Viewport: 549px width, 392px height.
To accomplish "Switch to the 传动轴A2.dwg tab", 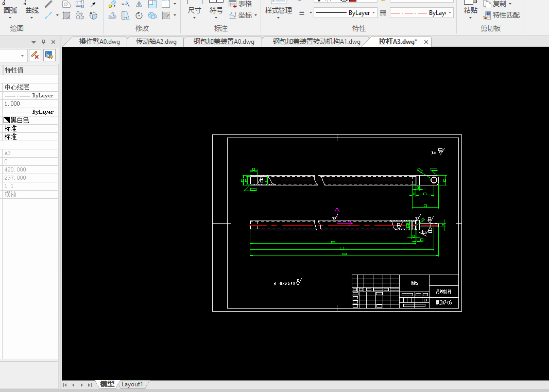I will click(x=156, y=42).
